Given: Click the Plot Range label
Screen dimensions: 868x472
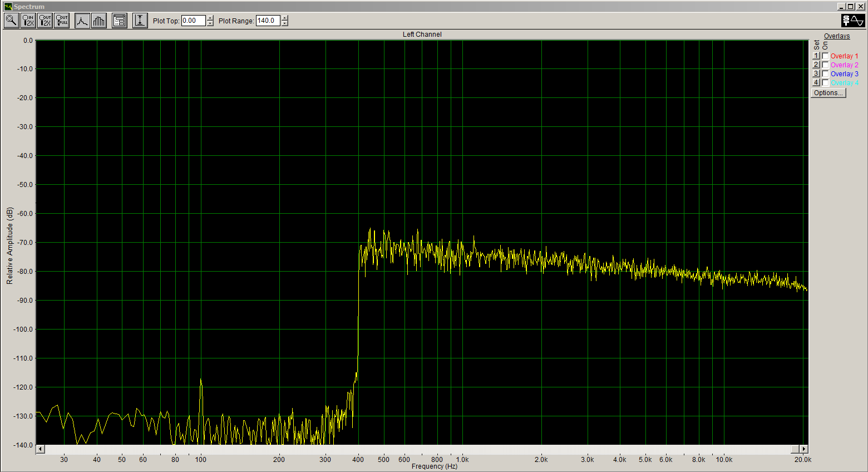Looking at the screenshot, I should pos(236,21).
